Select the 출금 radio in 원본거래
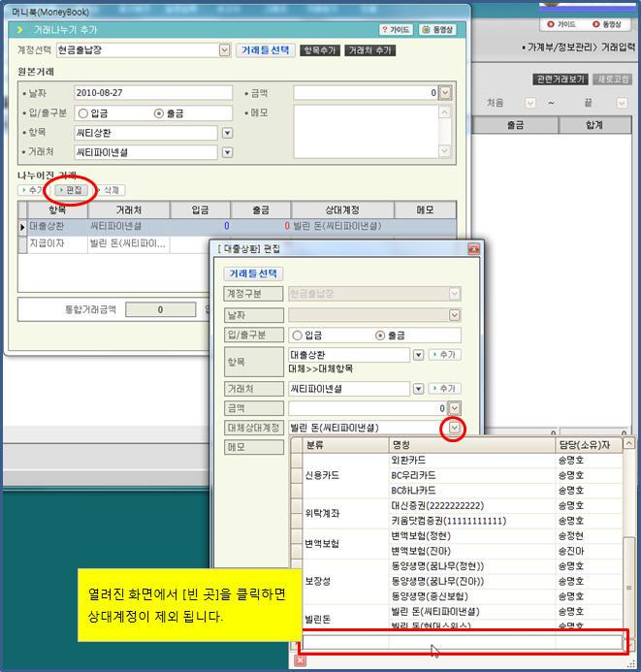The width and height of the screenshot is (641, 672). pyautogui.click(x=159, y=112)
